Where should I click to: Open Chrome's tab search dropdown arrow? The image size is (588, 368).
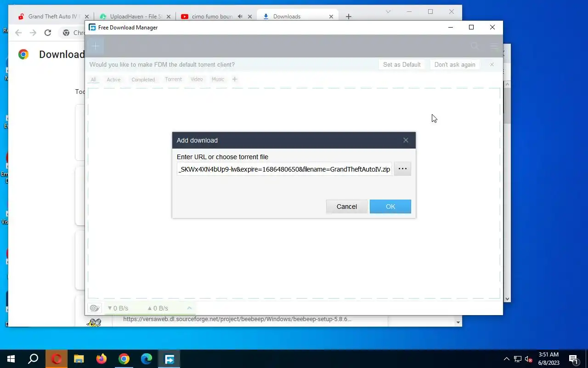[388, 11]
